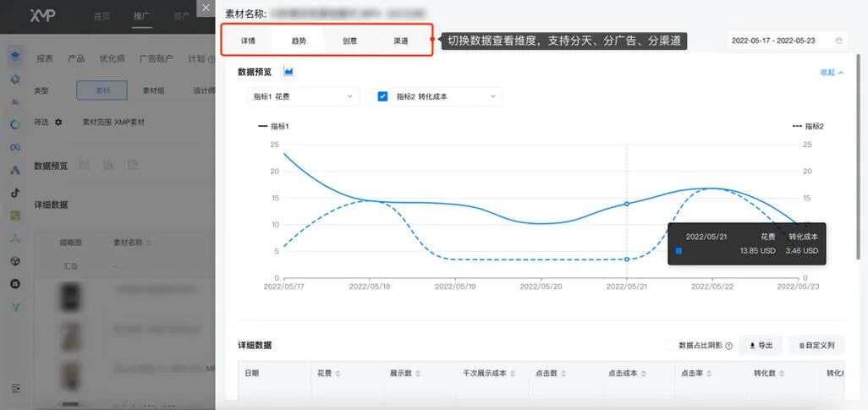This screenshot has width=868, height=410.
Task: Open 资产 in the top navigation
Action: (182, 16)
